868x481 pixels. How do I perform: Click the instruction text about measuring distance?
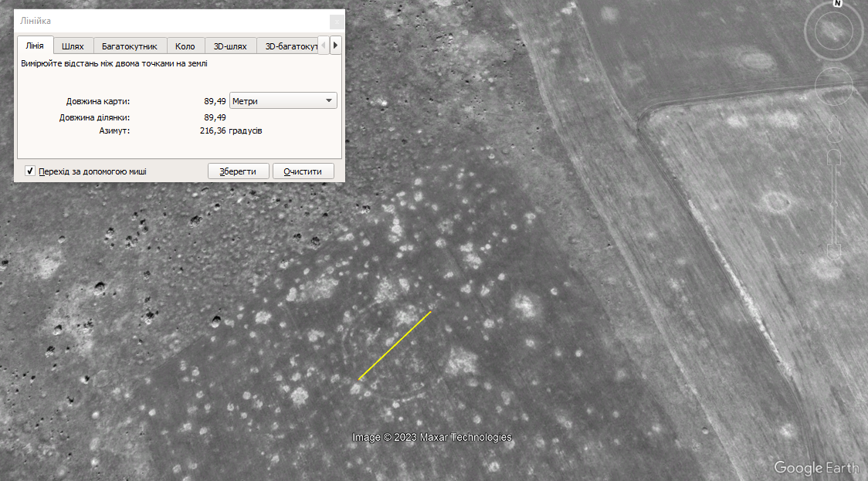114,63
